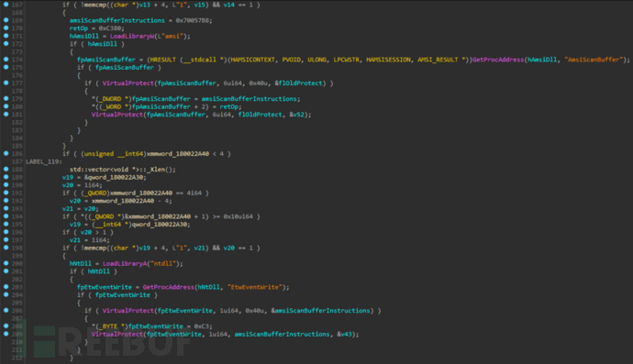633x364 pixels.
Task: Toggle breakpoint dot on line 169
Action: (x=6, y=20)
